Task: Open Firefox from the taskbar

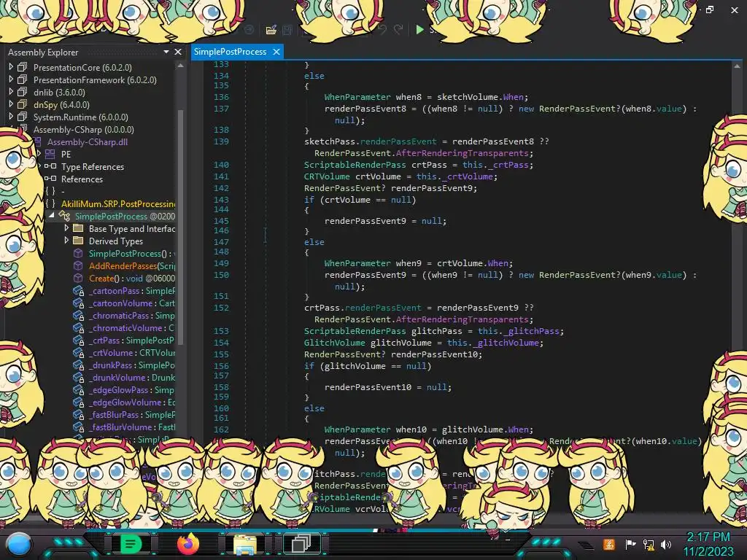Action: point(188,544)
